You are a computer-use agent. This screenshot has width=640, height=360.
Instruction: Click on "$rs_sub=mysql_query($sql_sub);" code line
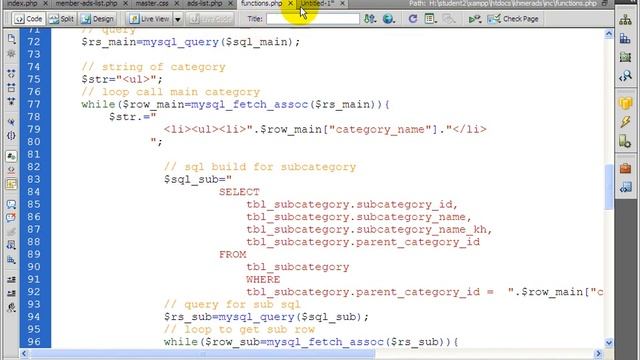point(267,317)
